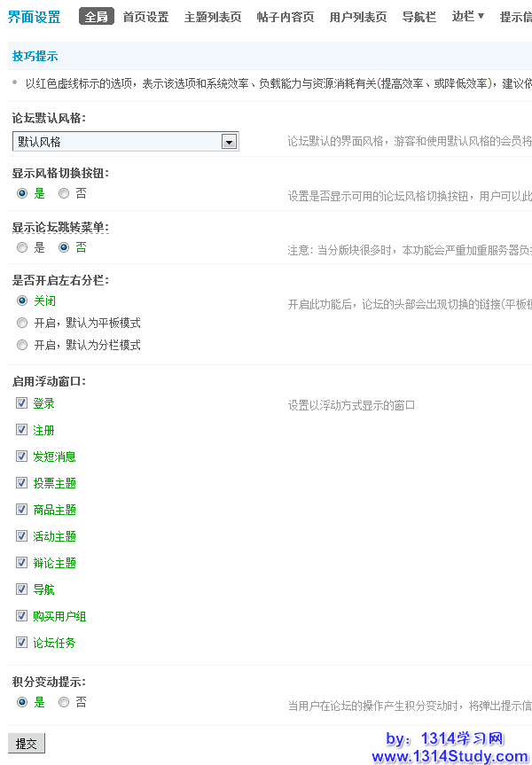
Task: Open the 主题列表页 tab
Action: point(212,17)
